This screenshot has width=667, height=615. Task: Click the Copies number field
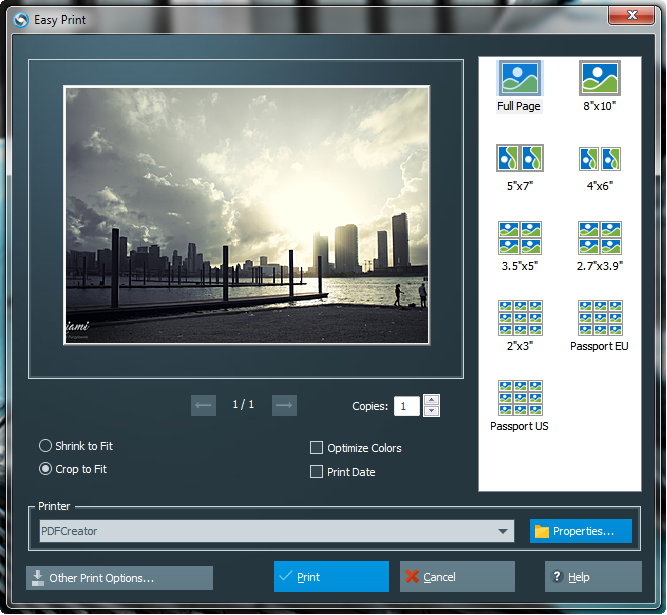(406, 406)
